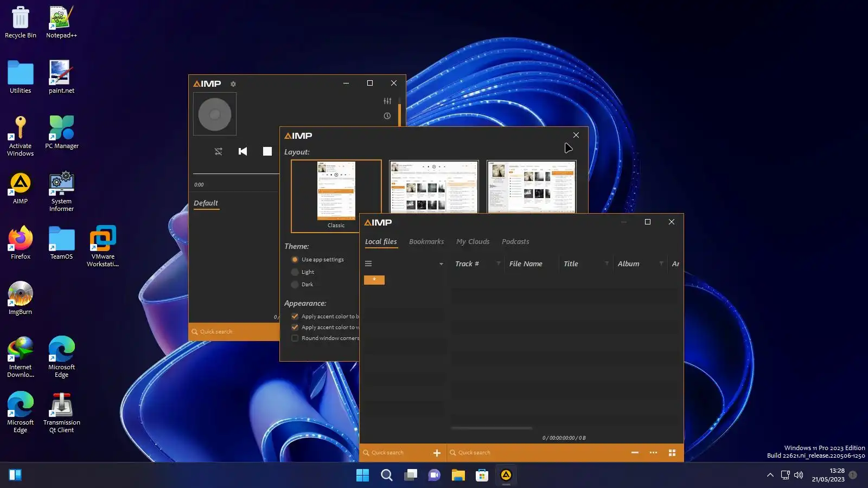Select the Activate Windows key shortcut
868x488 pixels.
21,137
